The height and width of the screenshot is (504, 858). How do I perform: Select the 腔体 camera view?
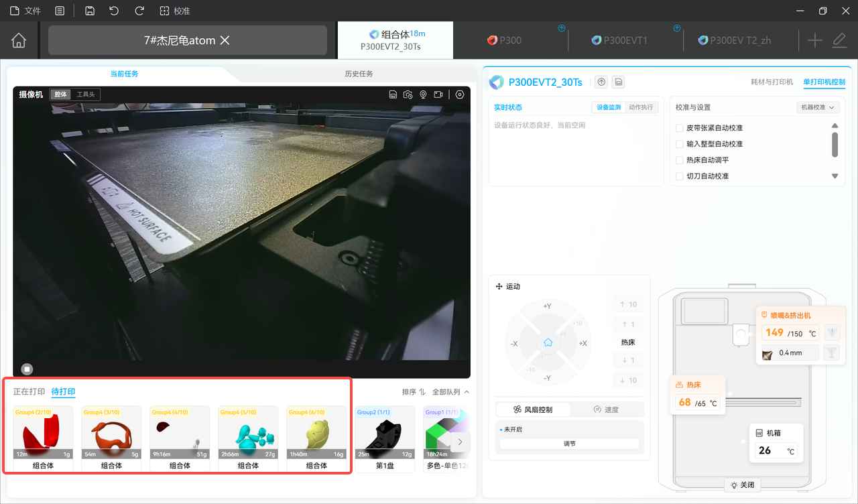[x=61, y=94]
